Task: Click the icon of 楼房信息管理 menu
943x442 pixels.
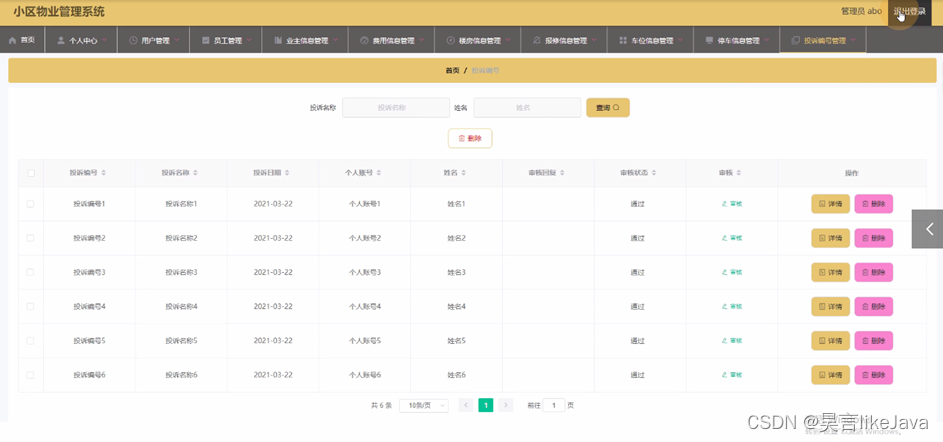Action: click(450, 41)
